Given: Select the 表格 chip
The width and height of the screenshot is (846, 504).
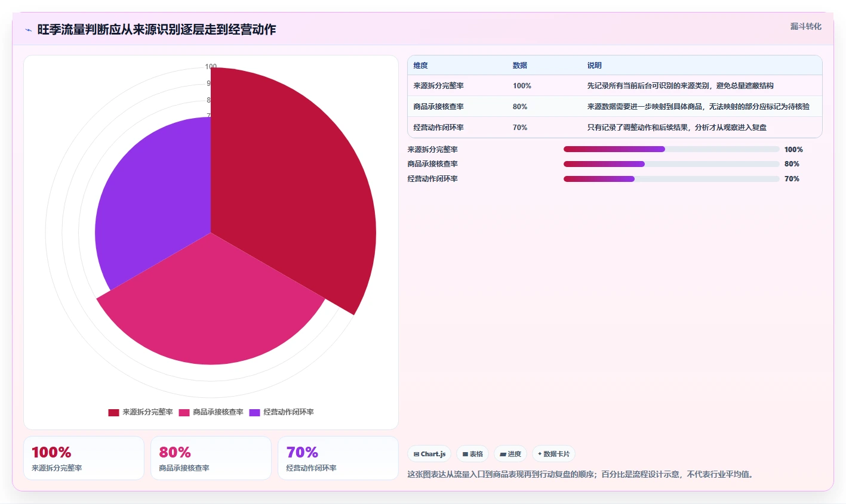Looking at the screenshot, I should [472, 454].
